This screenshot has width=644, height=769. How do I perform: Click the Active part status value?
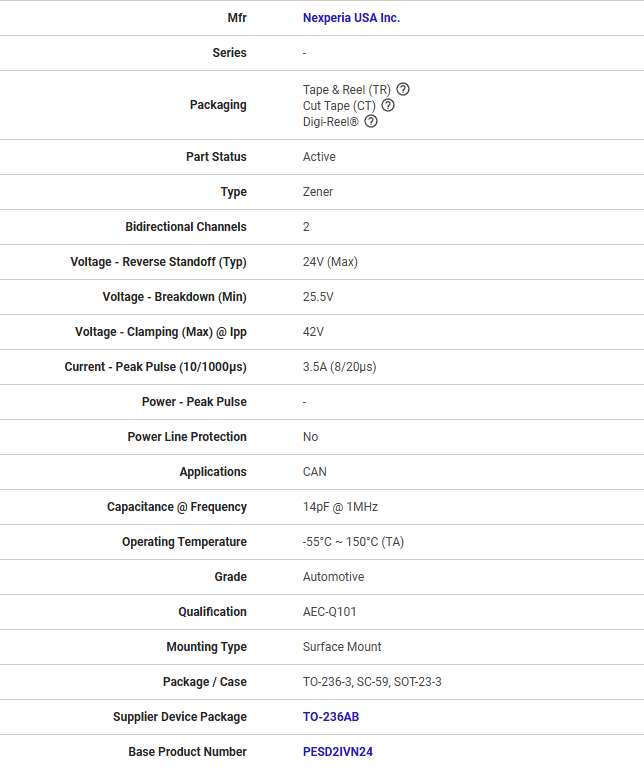coord(319,157)
